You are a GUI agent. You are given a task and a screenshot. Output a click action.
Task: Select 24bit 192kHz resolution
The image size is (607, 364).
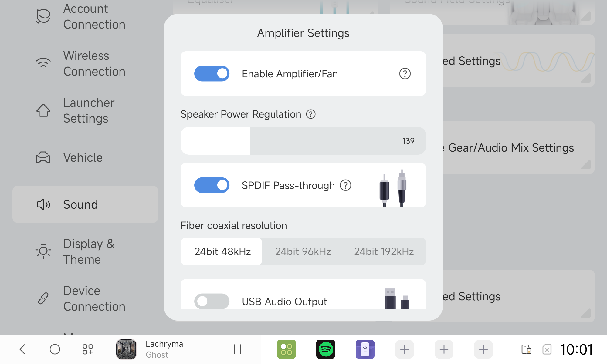click(384, 251)
